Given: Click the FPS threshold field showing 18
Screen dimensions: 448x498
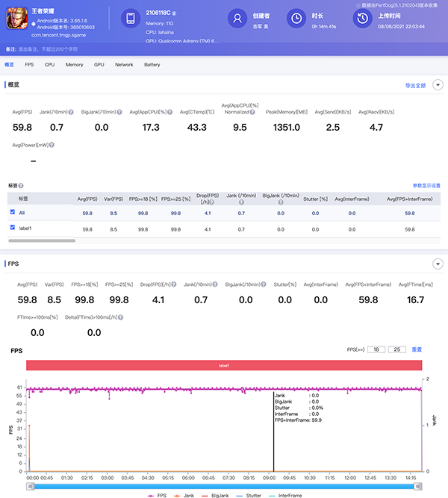Looking at the screenshot, I should click(377, 349).
